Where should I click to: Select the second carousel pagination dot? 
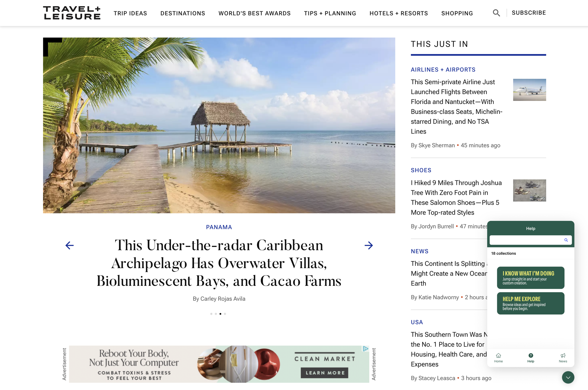coord(216,314)
